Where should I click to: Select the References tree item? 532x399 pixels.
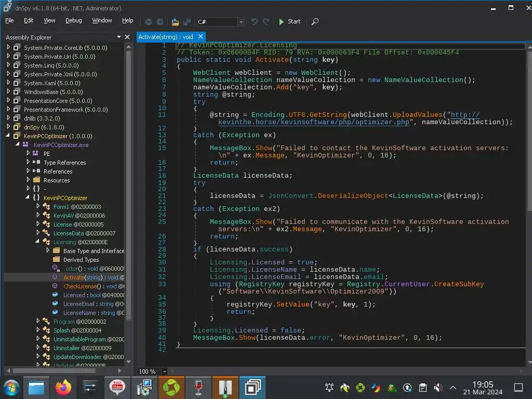[58, 171]
